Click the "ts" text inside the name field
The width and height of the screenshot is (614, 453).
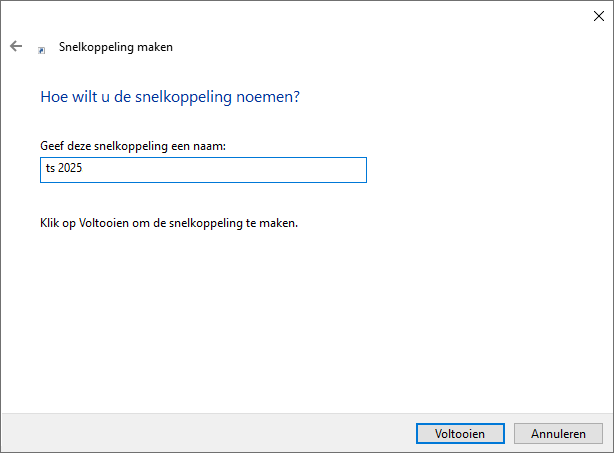point(51,170)
